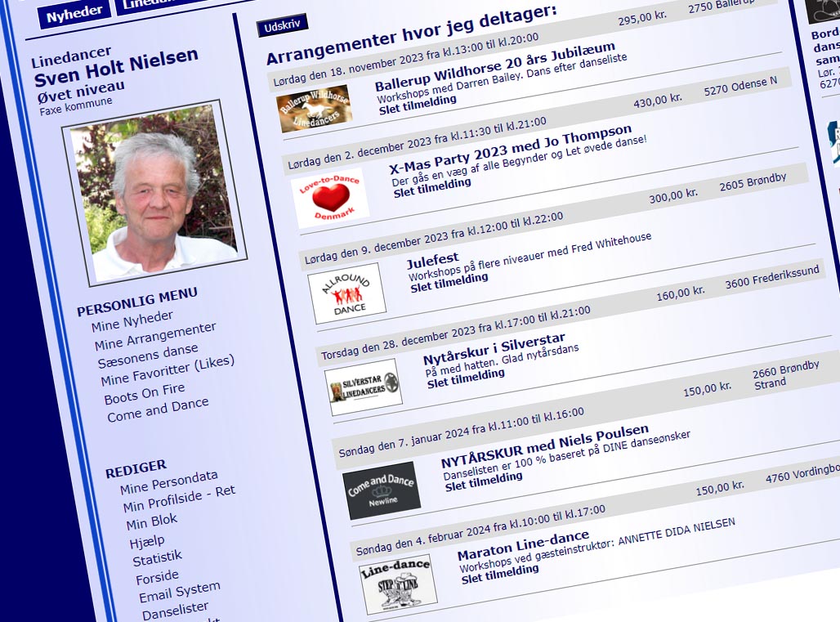Viewport: 840px width, 622px height.
Task: Click location 2660 Brøndby Strand
Action: 785,375
